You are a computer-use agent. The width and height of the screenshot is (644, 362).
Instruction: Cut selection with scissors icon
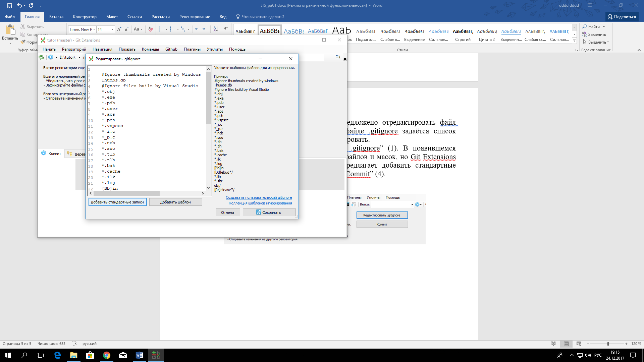pyautogui.click(x=23, y=26)
